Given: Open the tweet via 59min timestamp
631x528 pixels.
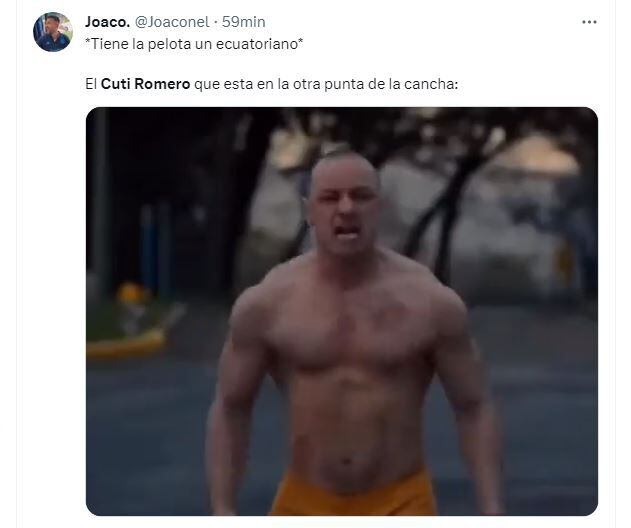Looking at the screenshot, I should click(x=243, y=22).
